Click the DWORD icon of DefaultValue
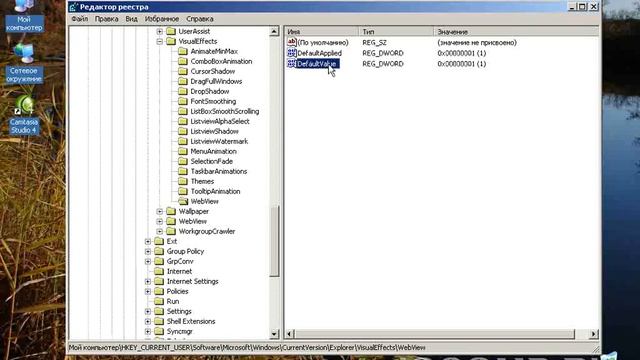Screen dimensions: 640x360 291,63
